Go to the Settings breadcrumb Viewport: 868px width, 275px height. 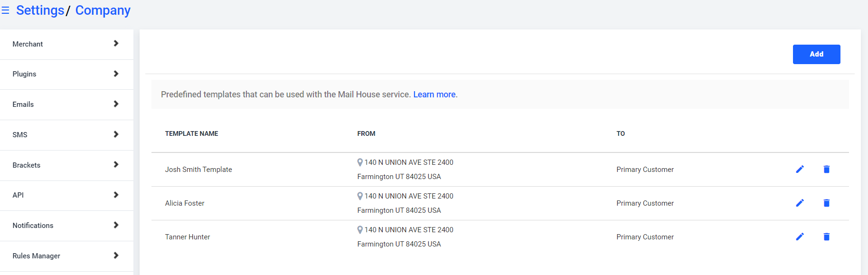point(40,10)
